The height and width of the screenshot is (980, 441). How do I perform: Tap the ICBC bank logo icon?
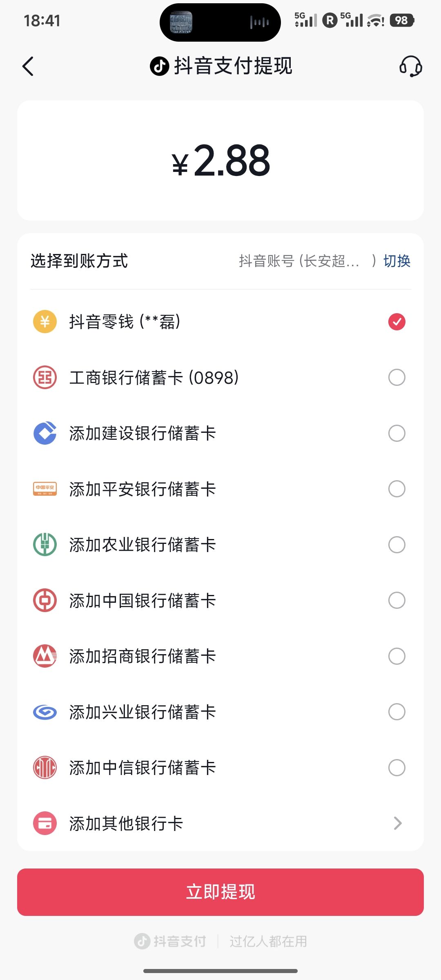[x=45, y=377]
